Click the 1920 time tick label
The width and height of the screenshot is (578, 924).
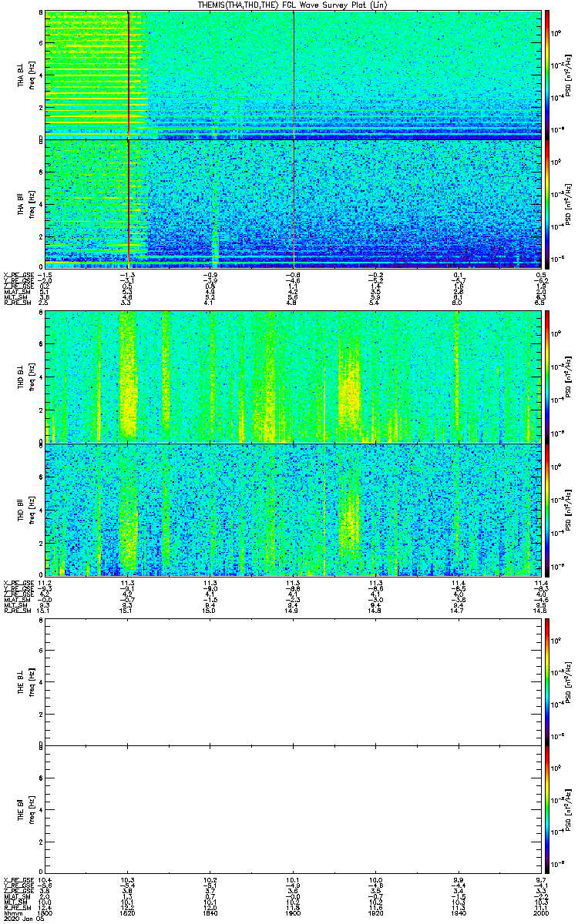[375, 914]
